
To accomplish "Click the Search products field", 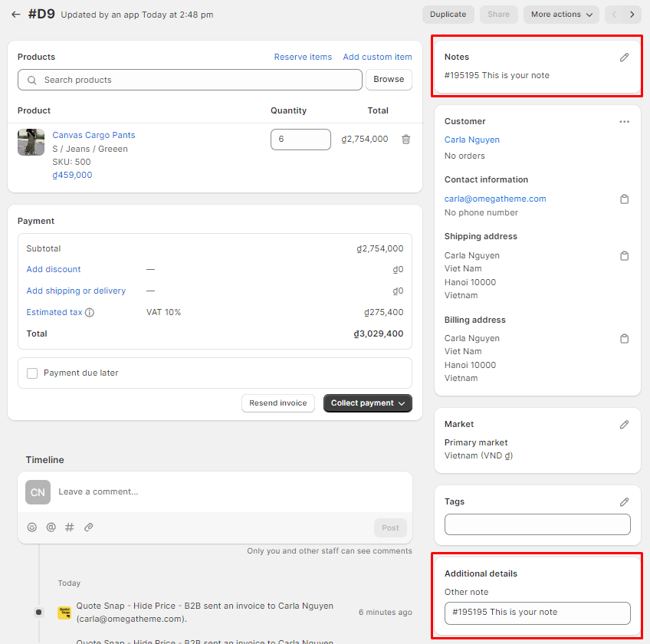I will coord(190,80).
